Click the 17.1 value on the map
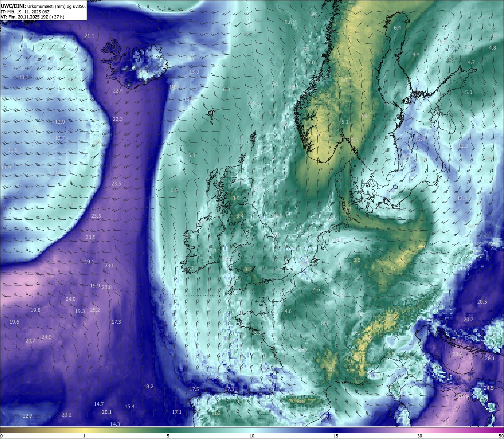This screenshot has height=439, width=504. point(177,412)
